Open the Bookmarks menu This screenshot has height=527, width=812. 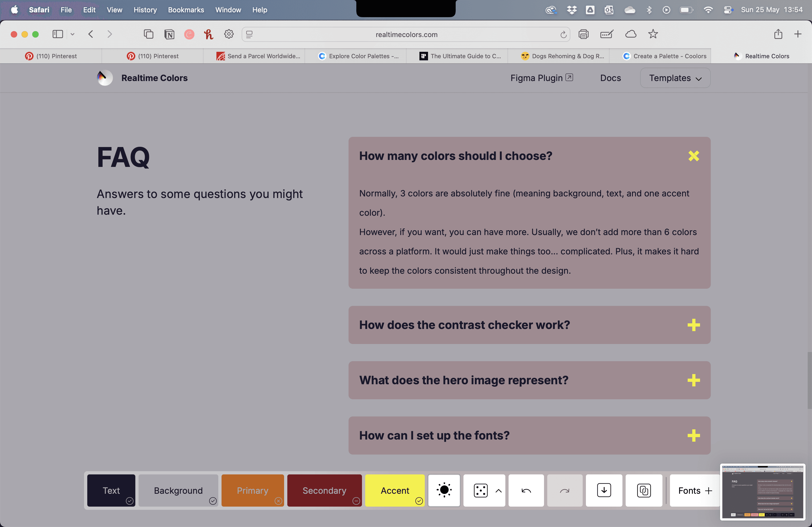186,10
